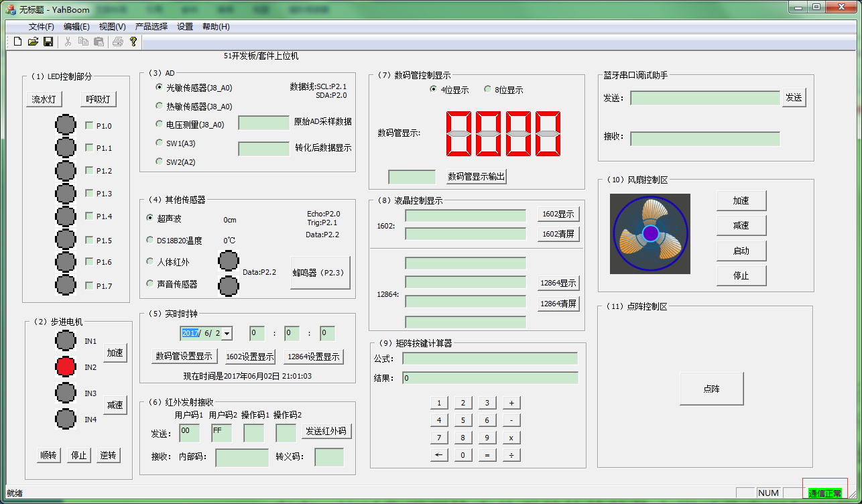
Task: Open the 设置 menu
Action: click(185, 27)
